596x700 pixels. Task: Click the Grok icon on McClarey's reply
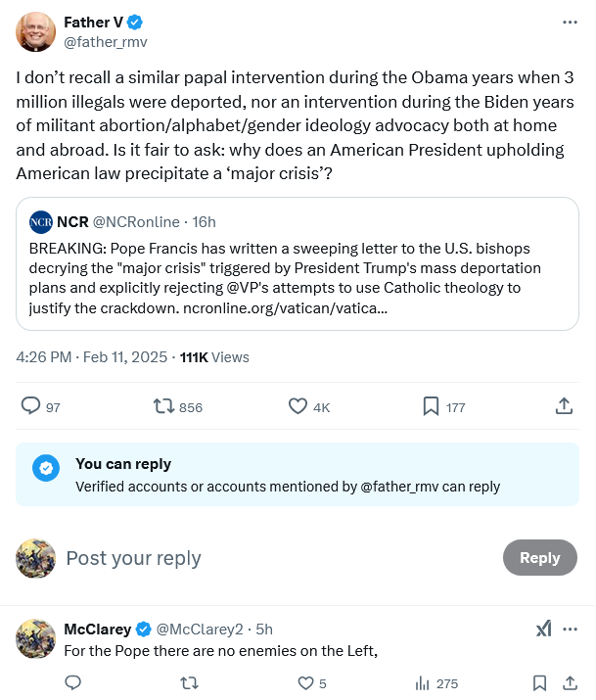544,629
